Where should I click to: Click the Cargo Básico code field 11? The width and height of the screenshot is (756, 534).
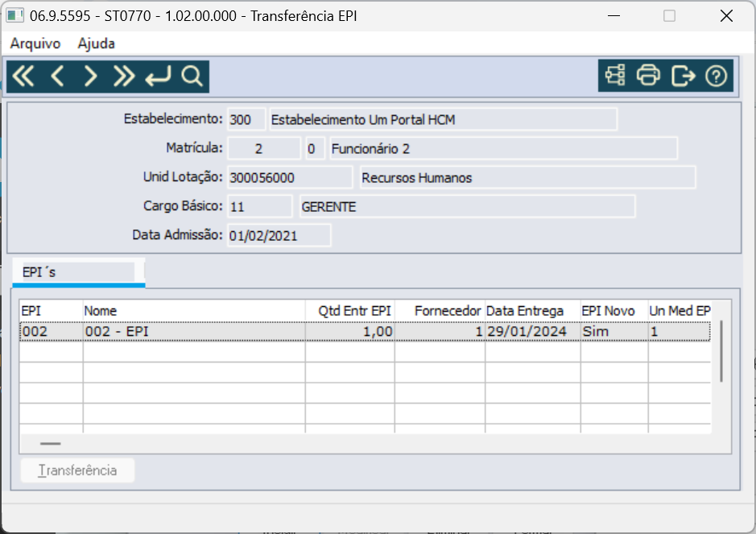tap(260, 206)
